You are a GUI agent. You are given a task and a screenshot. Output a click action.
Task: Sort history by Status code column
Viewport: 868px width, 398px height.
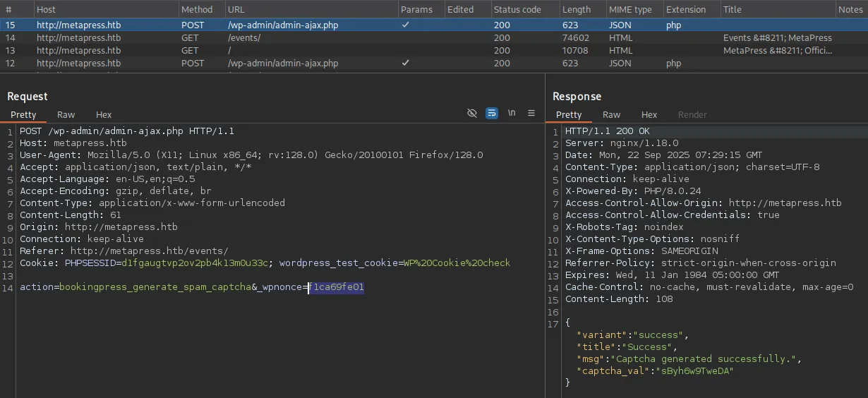point(517,9)
